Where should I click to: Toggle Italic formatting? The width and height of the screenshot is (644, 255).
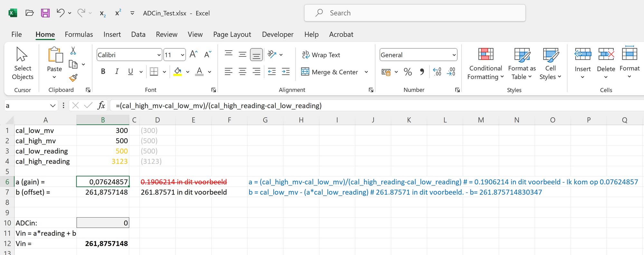pyautogui.click(x=117, y=72)
